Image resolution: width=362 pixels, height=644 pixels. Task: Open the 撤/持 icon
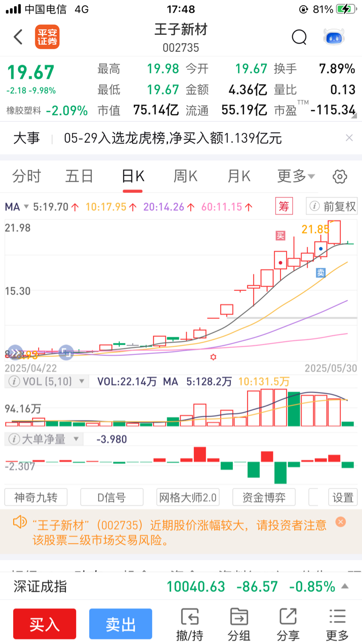(189, 617)
